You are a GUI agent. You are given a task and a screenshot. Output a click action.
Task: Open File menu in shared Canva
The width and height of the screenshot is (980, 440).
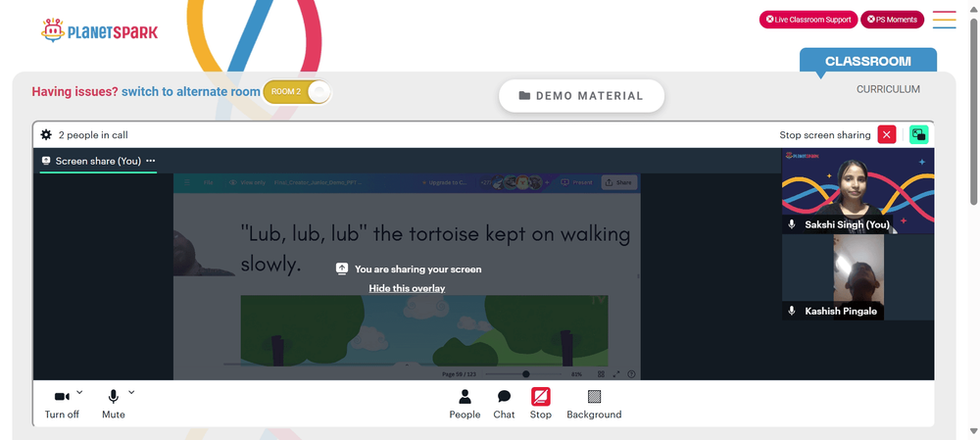209,182
